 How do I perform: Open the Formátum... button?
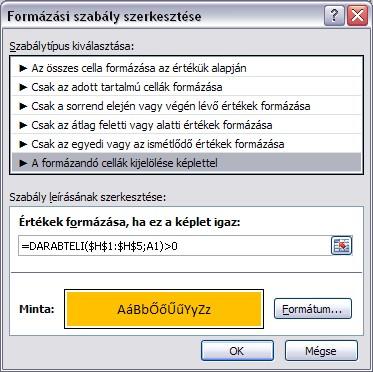tap(313, 309)
